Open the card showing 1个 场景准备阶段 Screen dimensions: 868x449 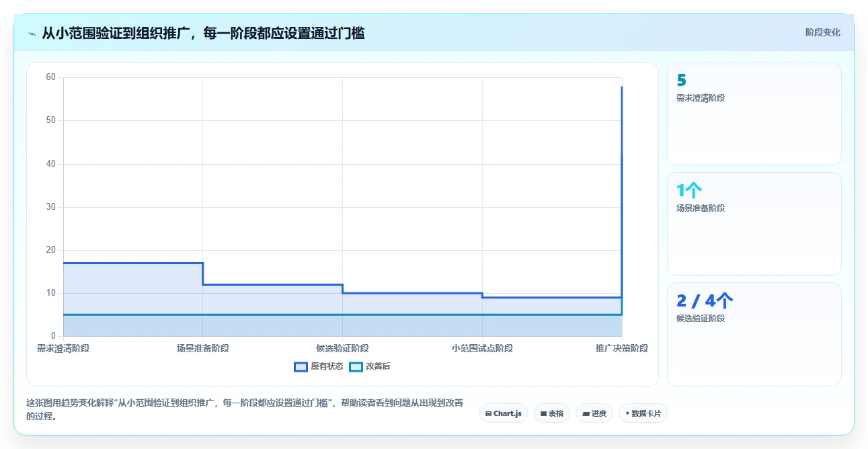754,224
